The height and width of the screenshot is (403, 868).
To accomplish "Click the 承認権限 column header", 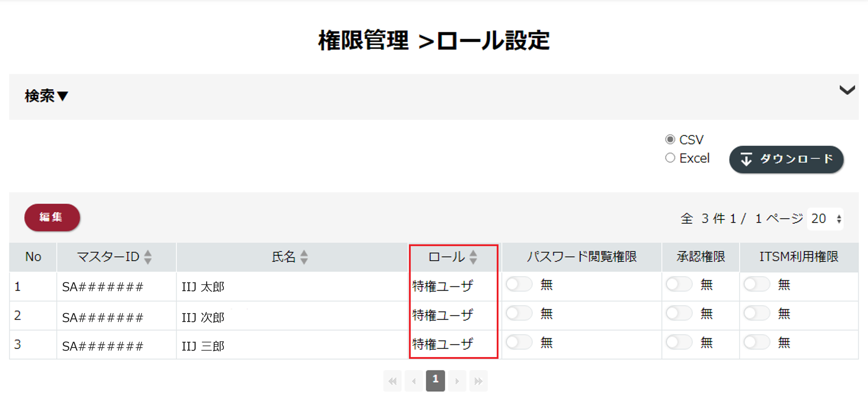I will (700, 257).
